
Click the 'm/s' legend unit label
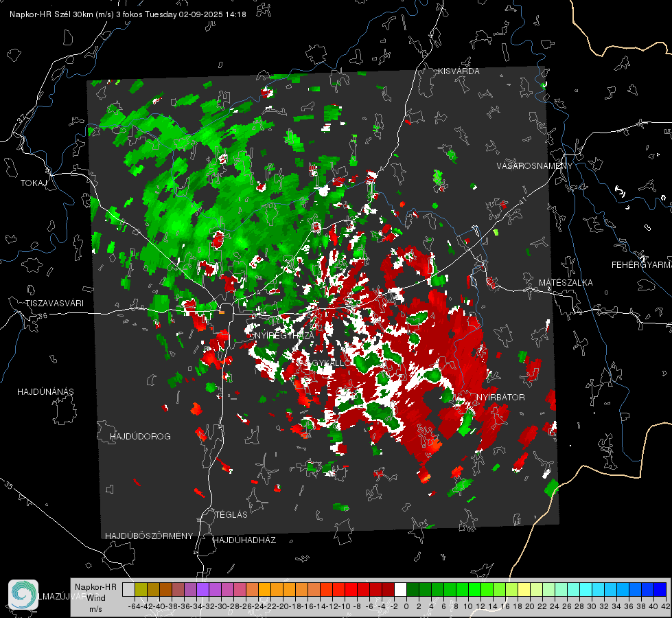click(95, 609)
